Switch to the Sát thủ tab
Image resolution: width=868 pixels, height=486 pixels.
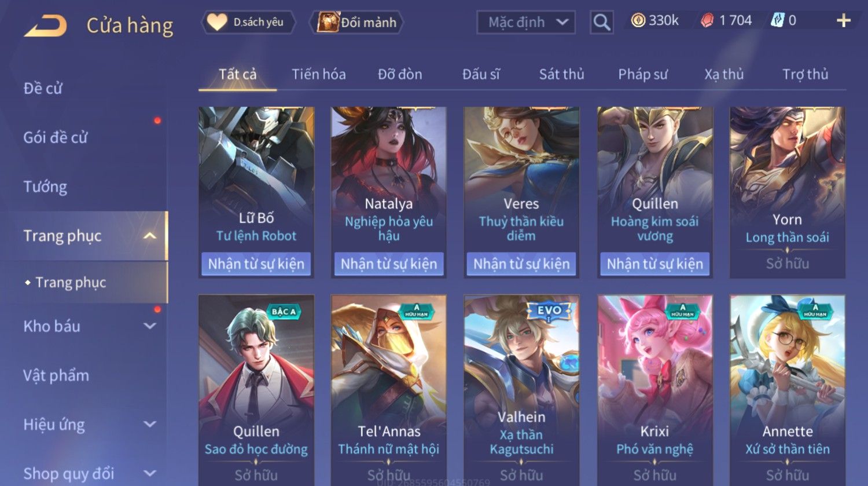pos(562,74)
